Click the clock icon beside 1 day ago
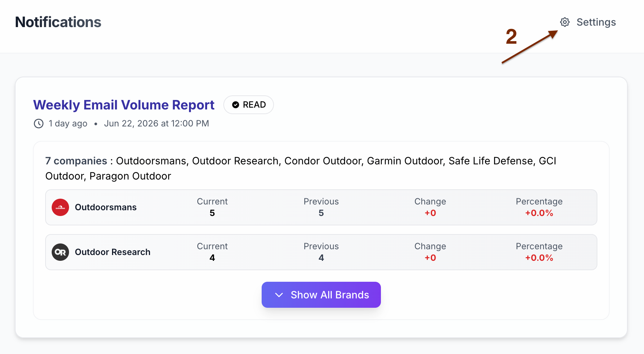The image size is (644, 354). click(x=39, y=124)
